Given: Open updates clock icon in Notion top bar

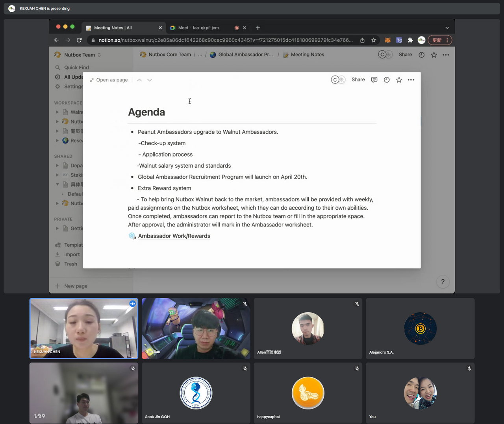Looking at the screenshot, I should [x=421, y=55].
